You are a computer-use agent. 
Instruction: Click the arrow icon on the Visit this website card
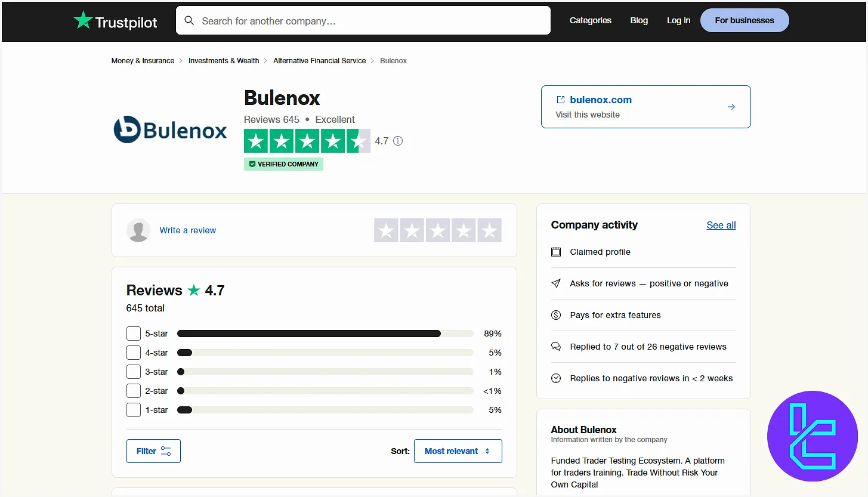point(731,106)
